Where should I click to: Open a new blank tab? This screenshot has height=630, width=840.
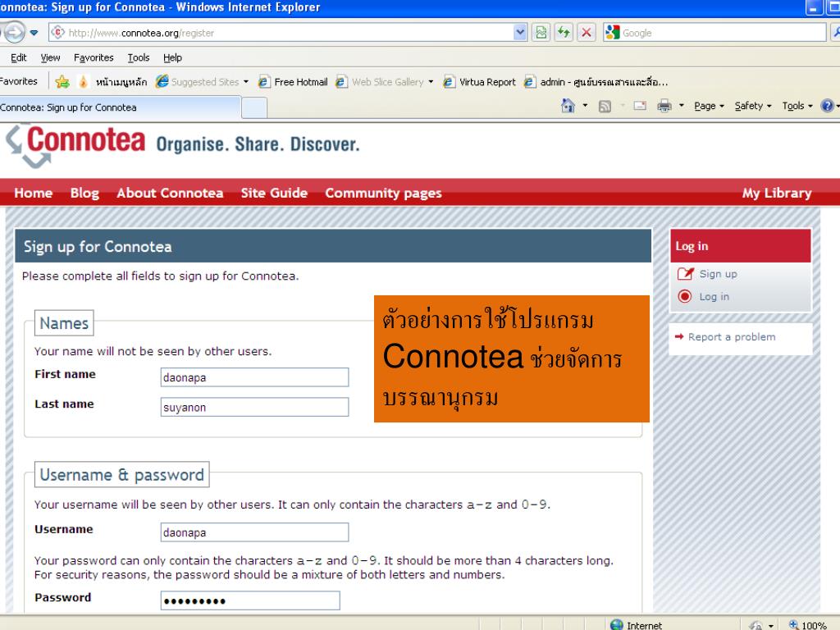254,107
